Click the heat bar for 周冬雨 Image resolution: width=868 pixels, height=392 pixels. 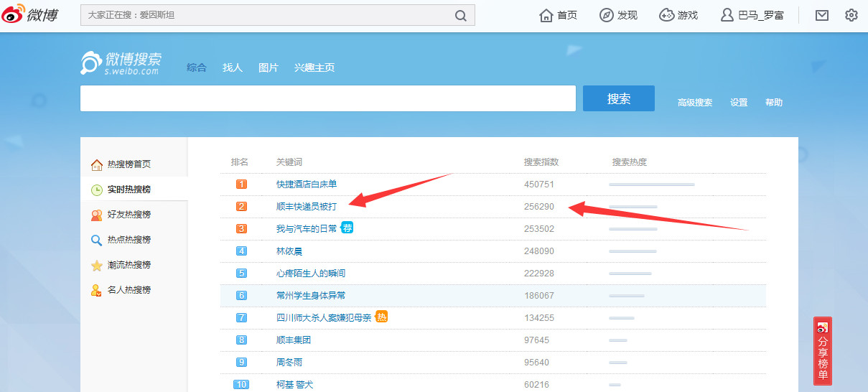click(618, 363)
